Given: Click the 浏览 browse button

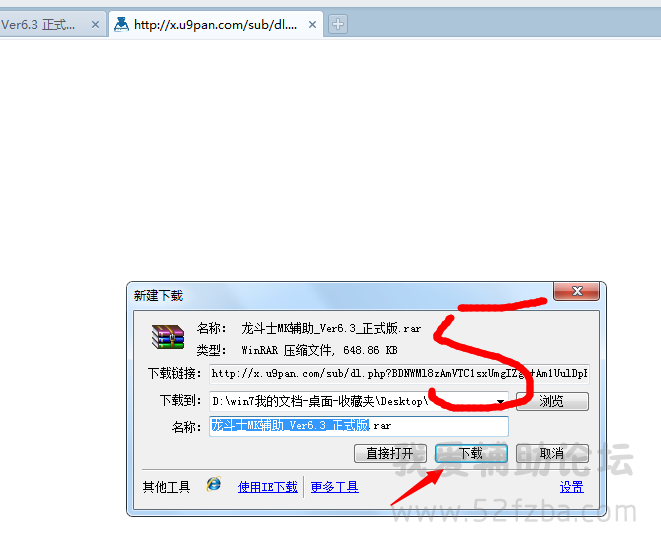Looking at the screenshot, I should click(x=552, y=401).
